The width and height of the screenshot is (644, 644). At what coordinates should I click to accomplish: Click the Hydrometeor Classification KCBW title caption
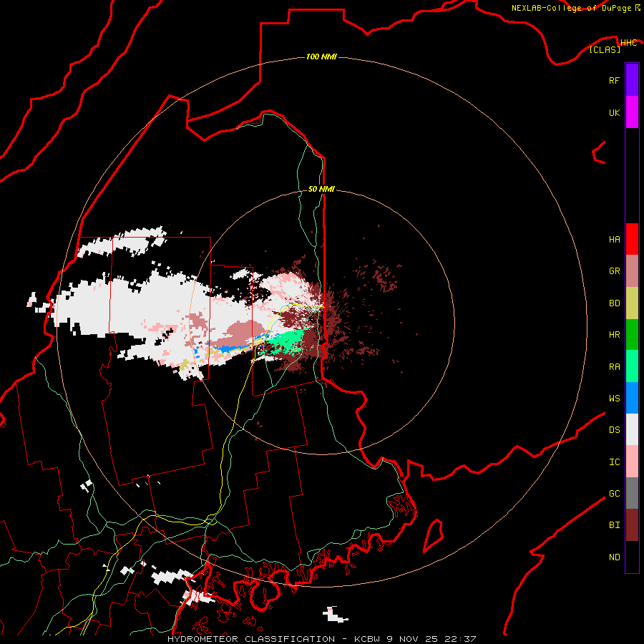[321, 639]
